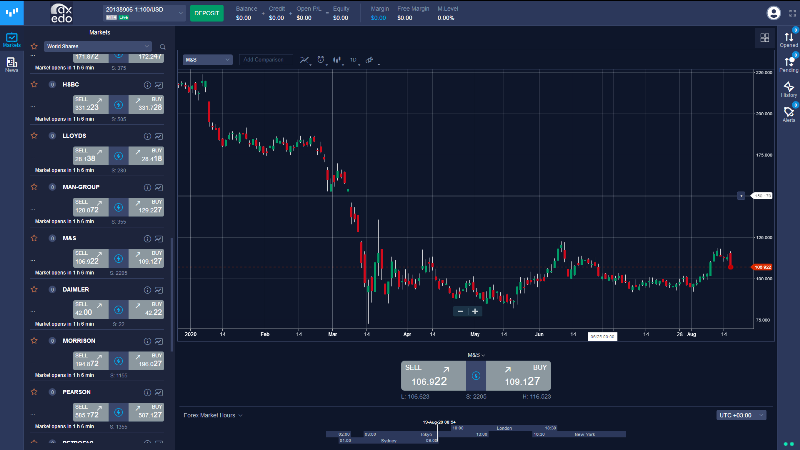Click large BUY 109.127 button below chart

tap(518, 376)
